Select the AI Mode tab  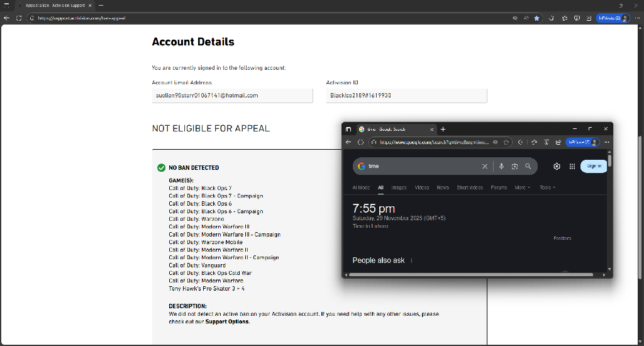click(x=361, y=187)
